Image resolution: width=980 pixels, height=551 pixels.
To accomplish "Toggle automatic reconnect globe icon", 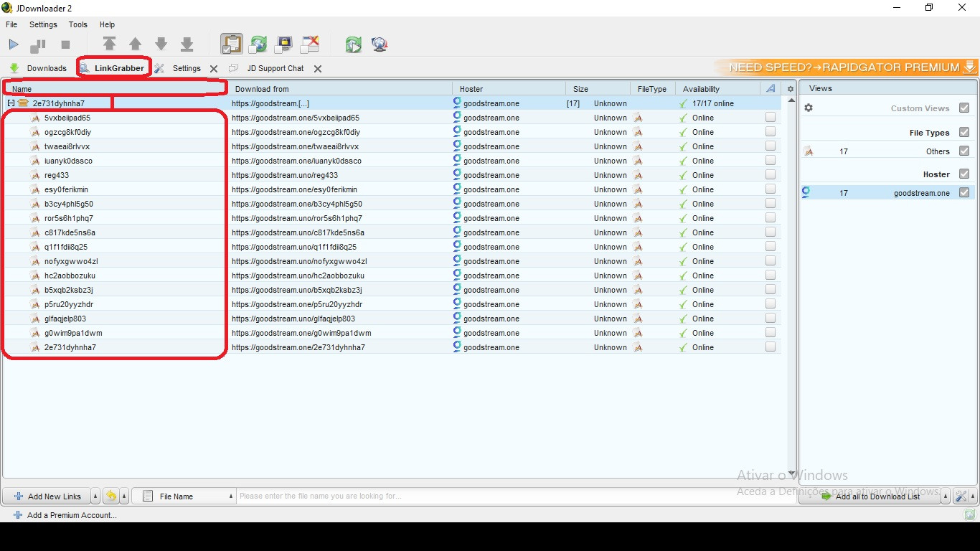I will (258, 44).
